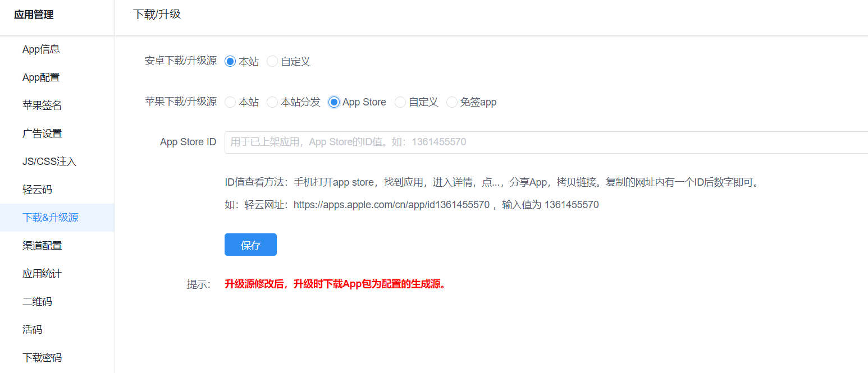Click the 安卓下载/升级源 label
The width and height of the screenshot is (868, 373).
tap(181, 62)
